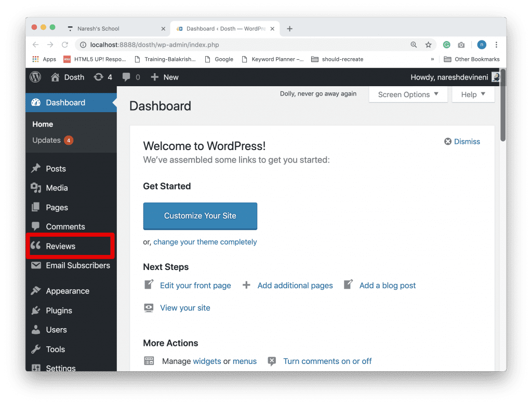Click the WordPress logo in admin bar
Screen dimensions: 532x405
click(x=35, y=77)
